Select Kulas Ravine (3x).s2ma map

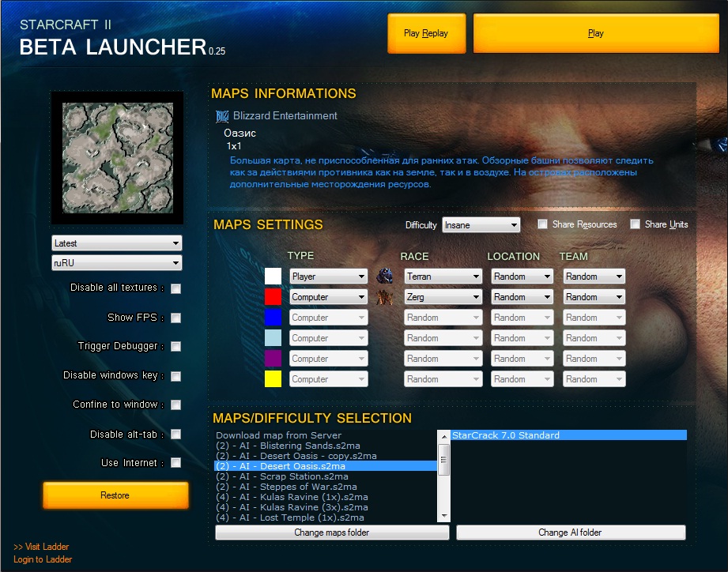click(x=326, y=507)
